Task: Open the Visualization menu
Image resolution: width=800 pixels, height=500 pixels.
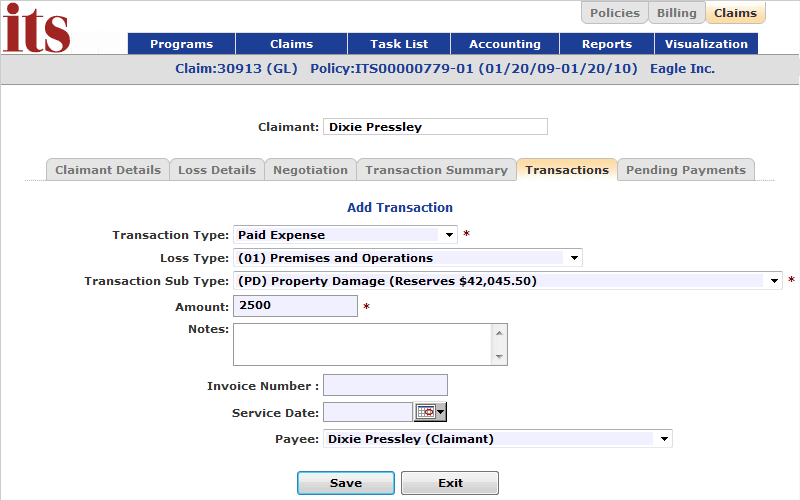Action: (706, 44)
